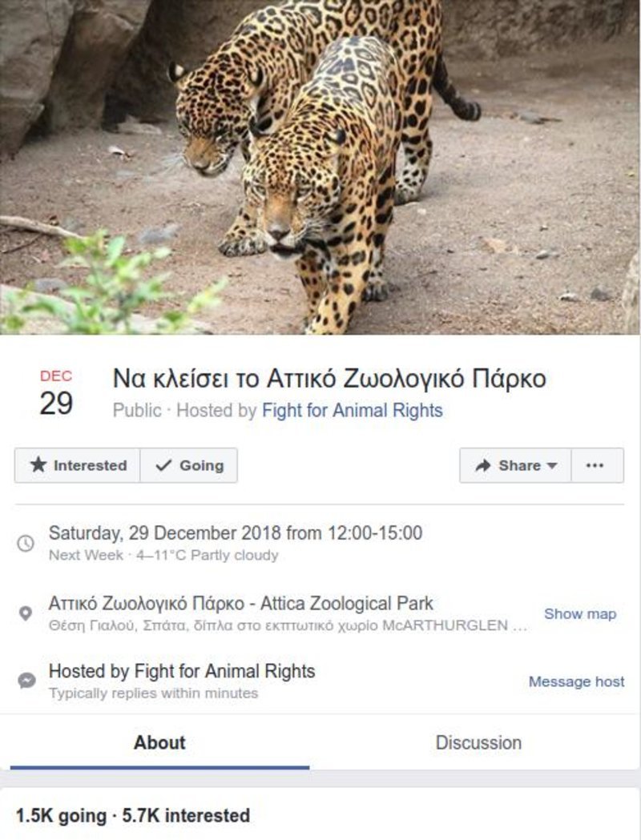
Task: Open the three-dot more options menu
Action: [x=595, y=465]
